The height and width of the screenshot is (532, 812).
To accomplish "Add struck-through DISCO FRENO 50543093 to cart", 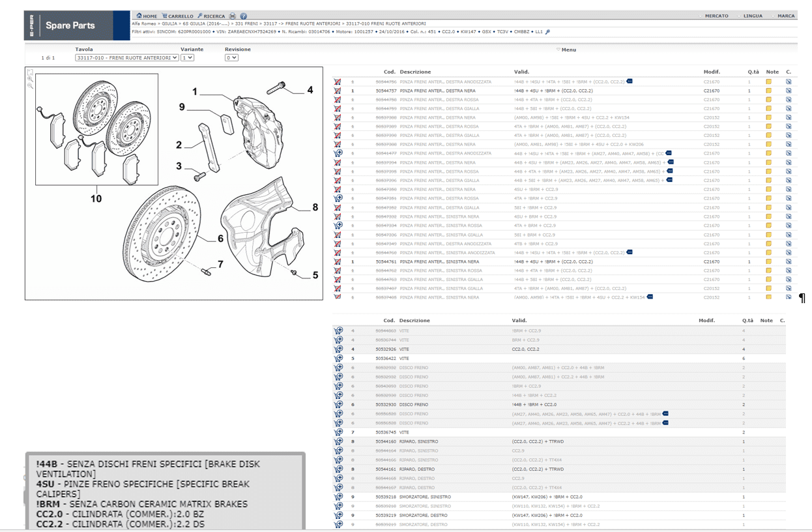I will point(338,386).
